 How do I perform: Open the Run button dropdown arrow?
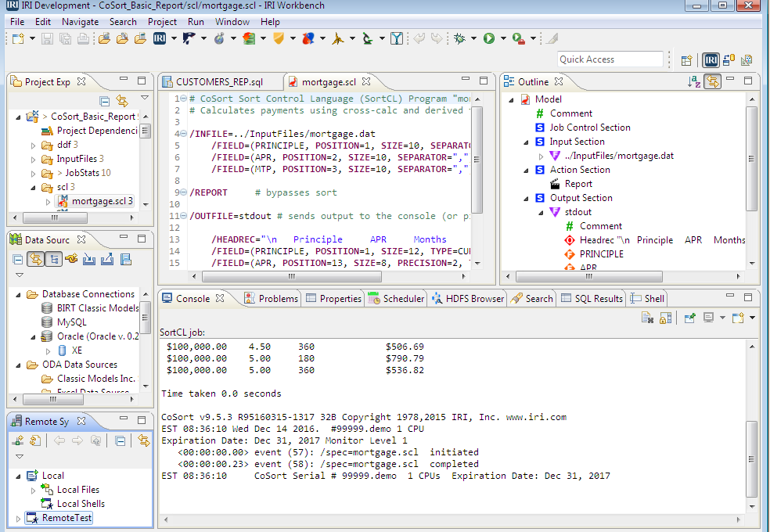pos(503,38)
